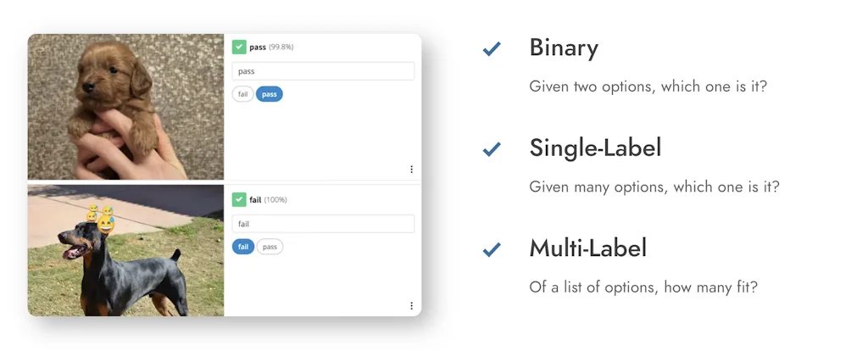The width and height of the screenshot is (868, 351).
Task: Click the checkmark icon beside Binary
Action: [x=491, y=49]
